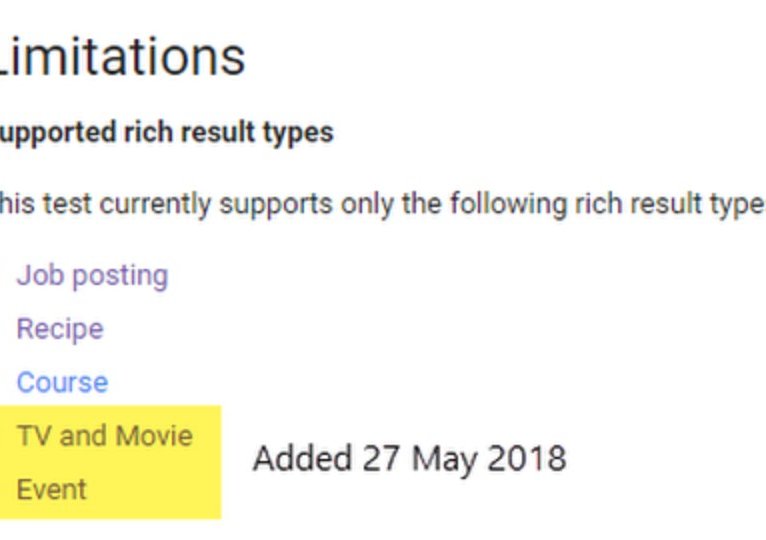Click the word 'types' in the bold subheading

pos(300,132)
